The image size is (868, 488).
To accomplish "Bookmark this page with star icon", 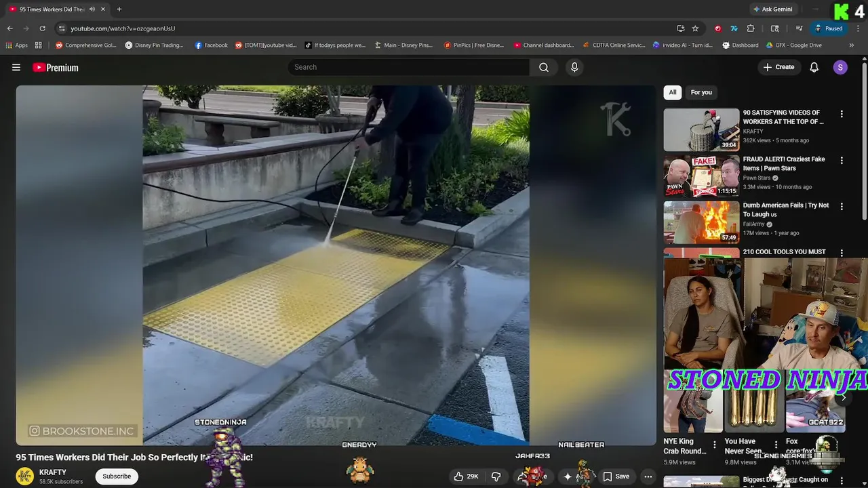I will click(695, 28).
